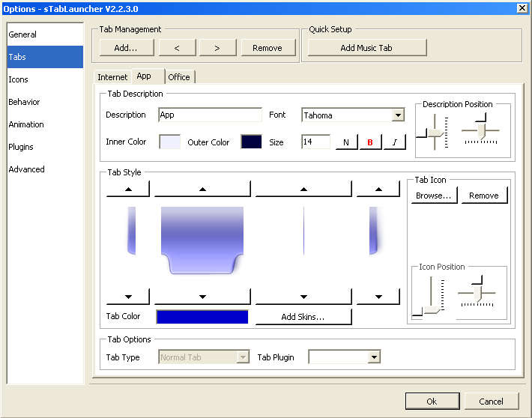532x418 pixels.
Task: Toggle the italic font style button
Action: 394,142
